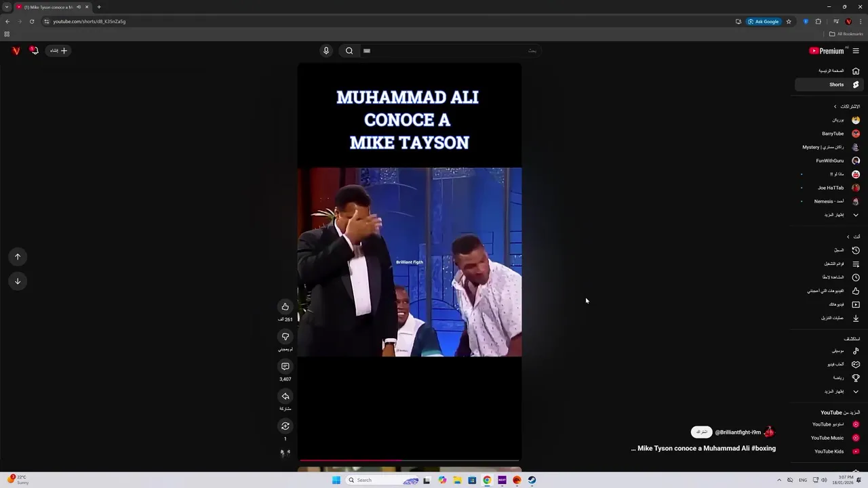Mute the tab via speaker icon
Image resolution: width=868 pixels, height=488 pixels.
pyautogui.click(x=79, y=7)
